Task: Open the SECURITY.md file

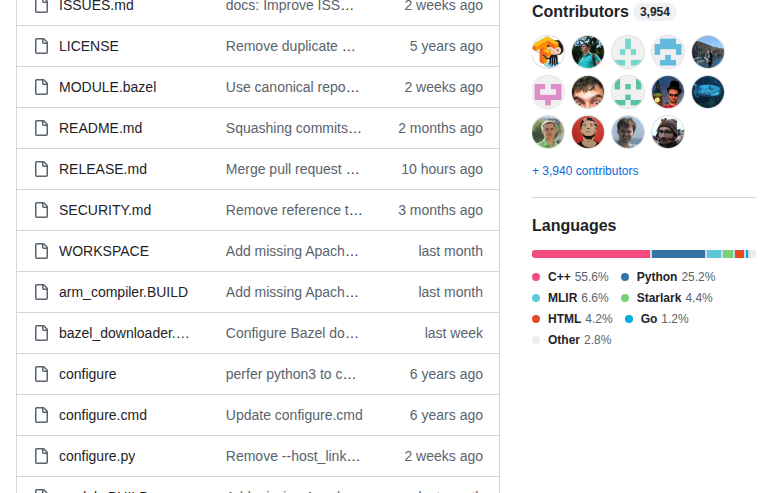Action: pyautogui.click(x=105, y=210)
